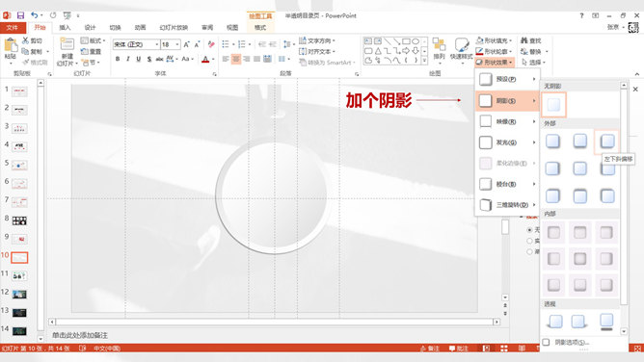Open the 三维旋转(D) menu item
The height and width of the screenshot is (362, 644).
click(x=507, y=204)
